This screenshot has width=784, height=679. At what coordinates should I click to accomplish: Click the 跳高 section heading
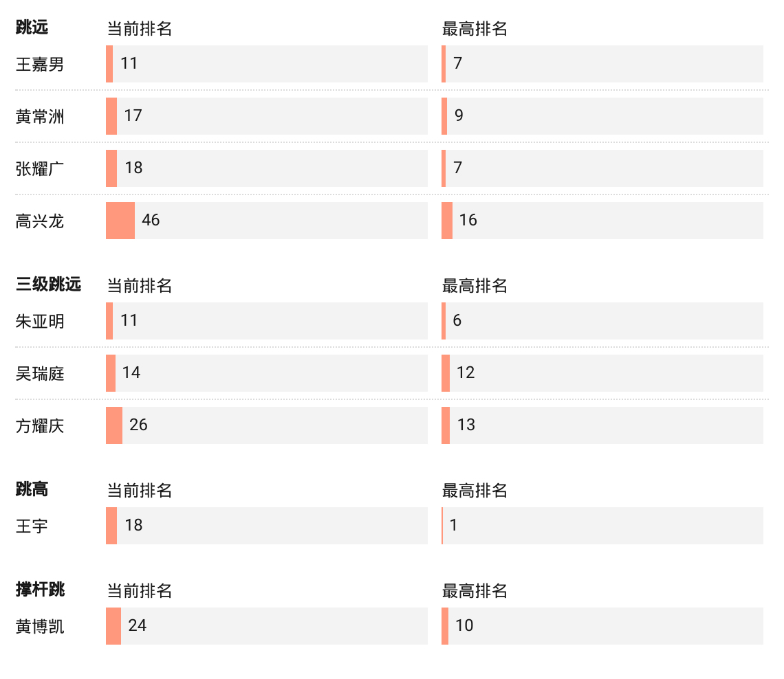(x=32, y=489)
